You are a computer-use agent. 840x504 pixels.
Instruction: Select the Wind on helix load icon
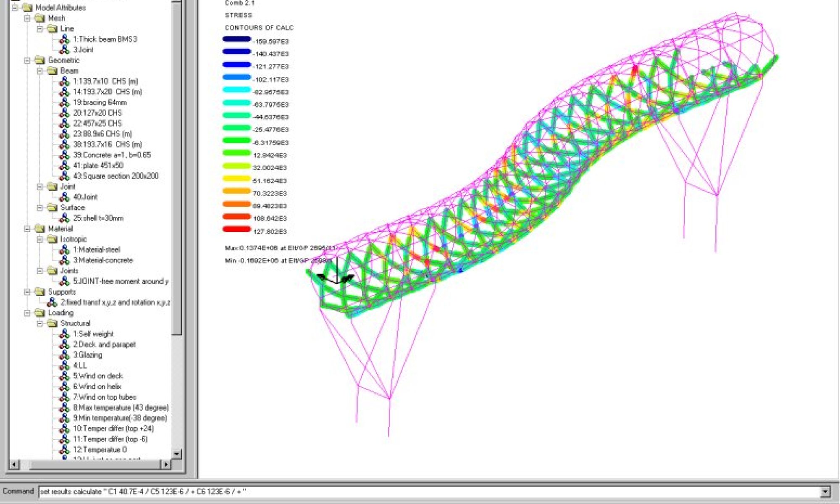pyautogui.click(x=64, y=386)
